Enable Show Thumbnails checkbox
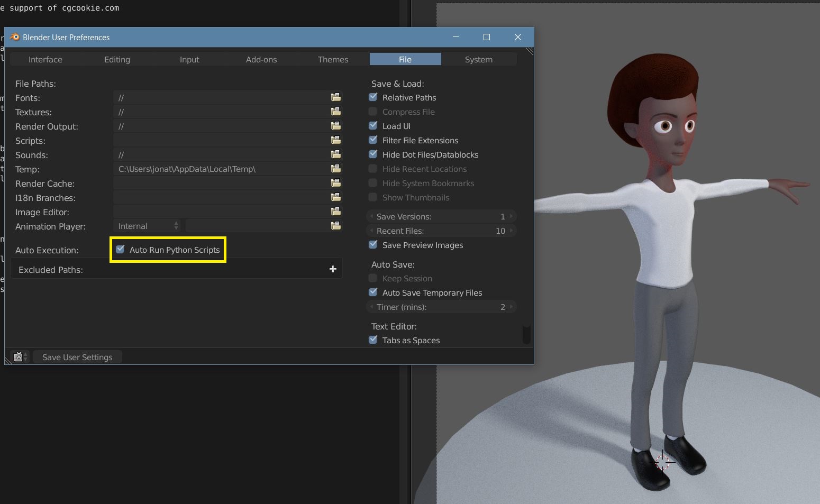820x504 pixels. pos(373,197)
